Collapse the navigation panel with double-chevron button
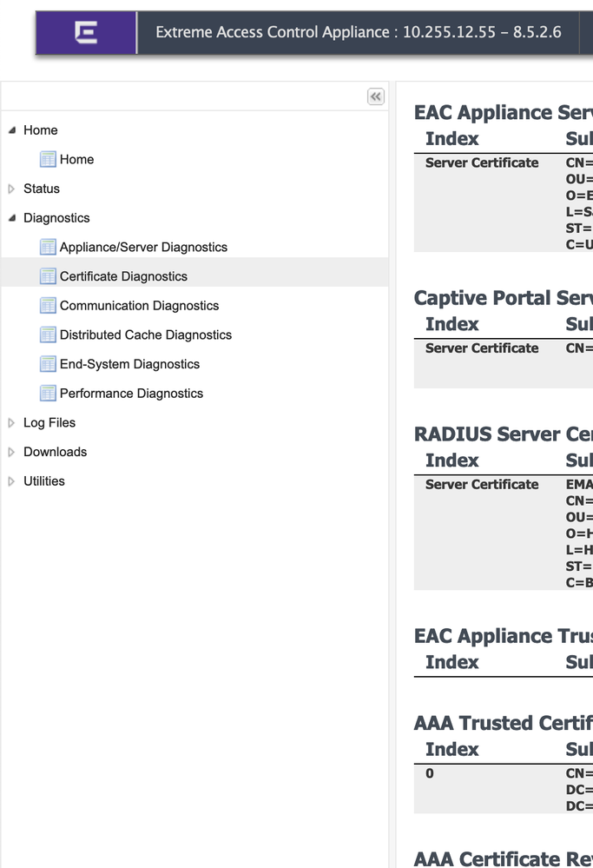 [x=376, y=96]
